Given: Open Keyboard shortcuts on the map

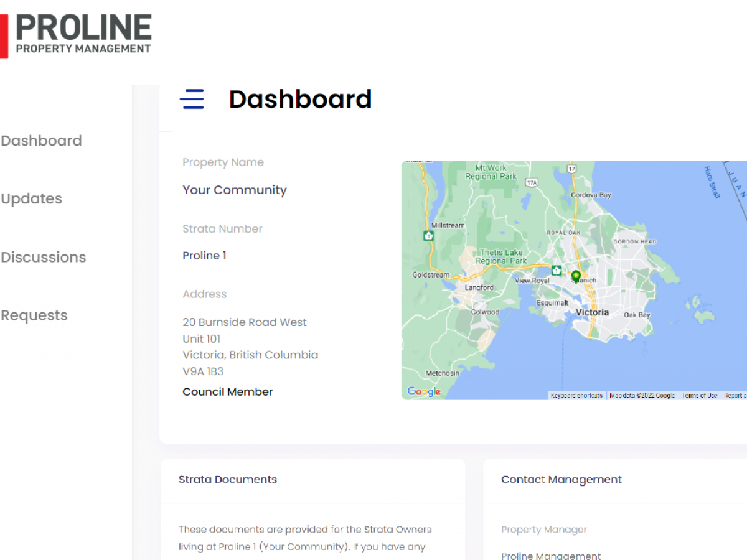Looking at the screenshot, I should point(576,396).
